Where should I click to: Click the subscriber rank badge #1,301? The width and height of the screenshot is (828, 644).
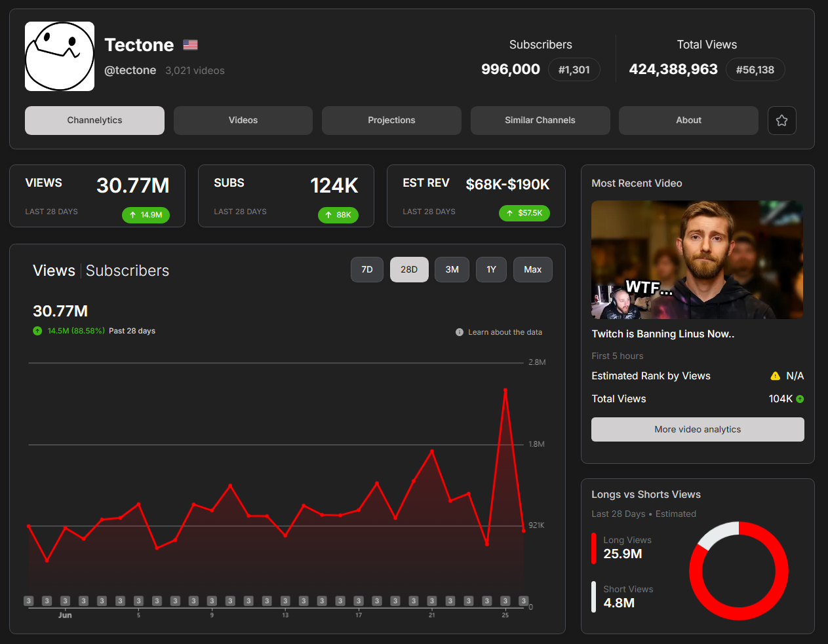pos(574,69)
